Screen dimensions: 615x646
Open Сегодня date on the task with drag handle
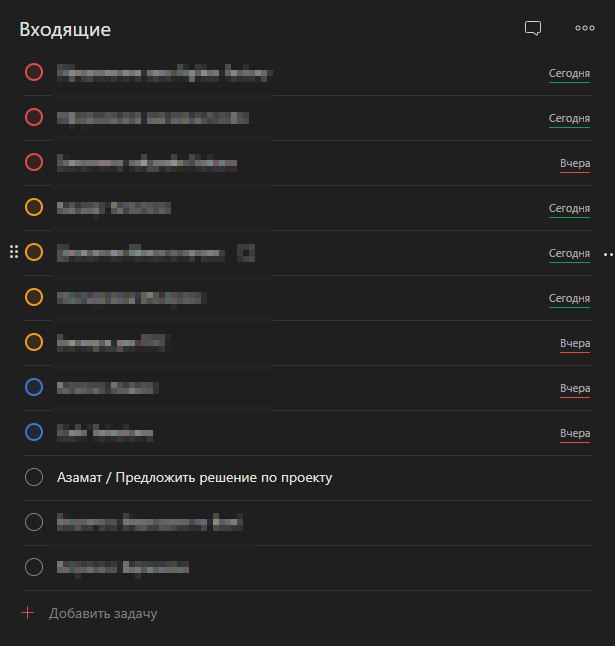(x=569, y=253)
